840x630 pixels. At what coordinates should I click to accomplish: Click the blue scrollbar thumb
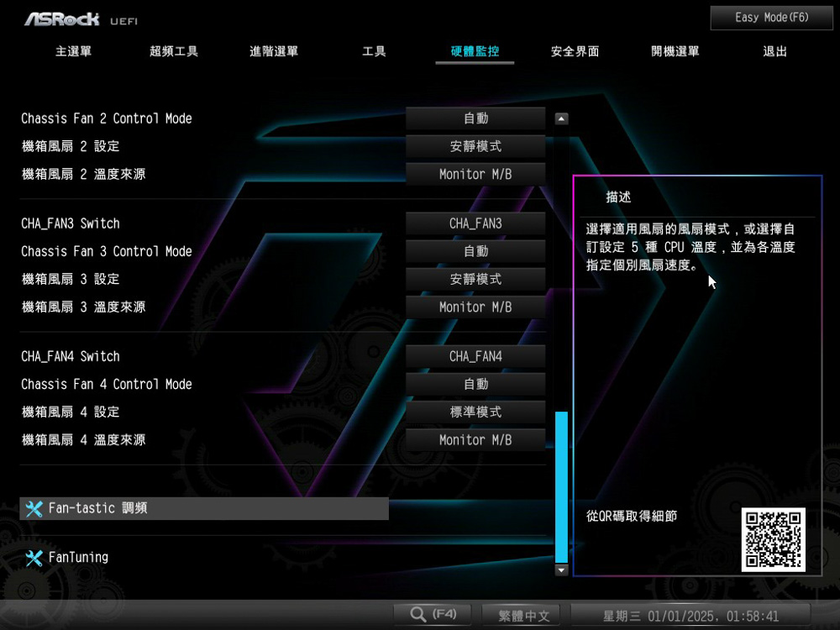coord(561,486)
